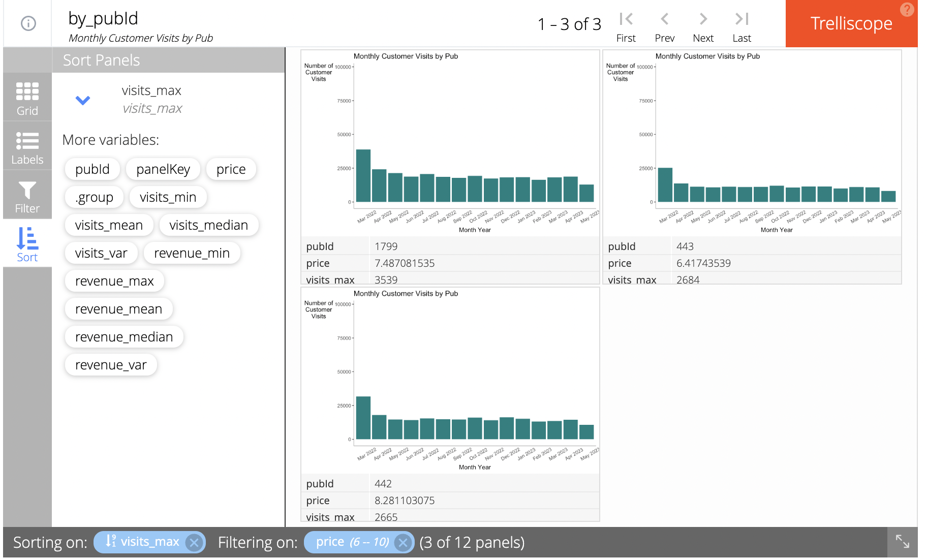Viewport: 927px width, 560px height.
Task: Click price value 7.487081535
Action: 405,263
